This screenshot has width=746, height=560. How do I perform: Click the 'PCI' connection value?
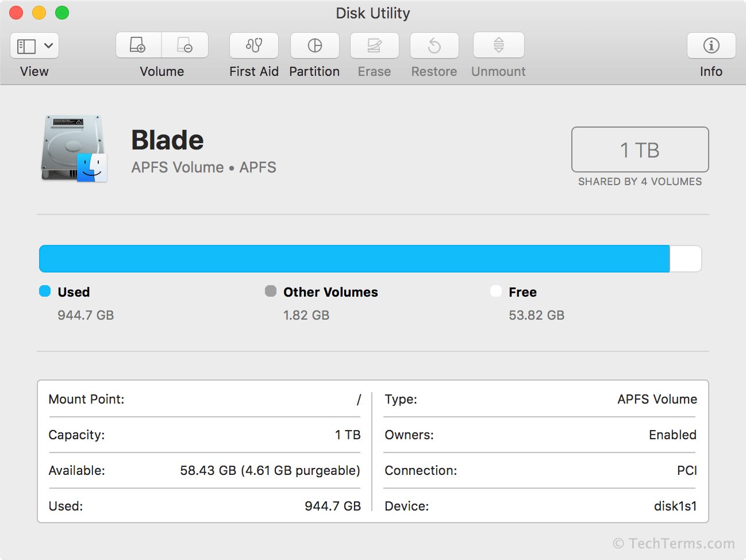687,470
